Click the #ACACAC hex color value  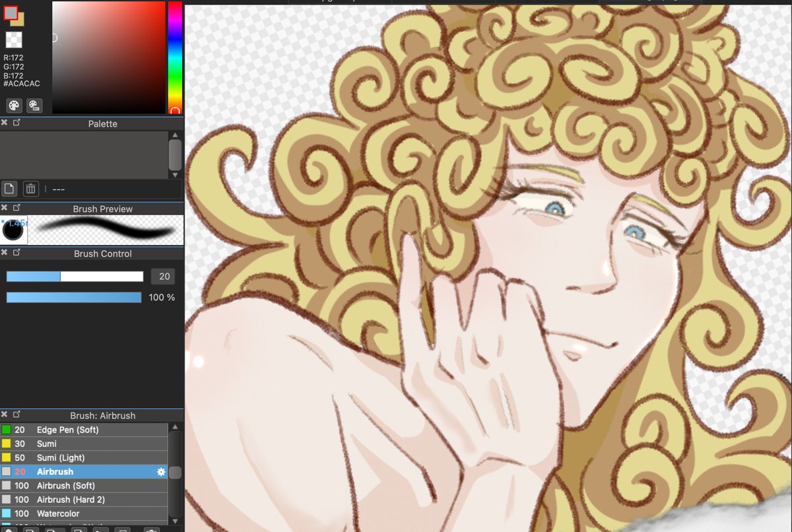coord(22,84)
